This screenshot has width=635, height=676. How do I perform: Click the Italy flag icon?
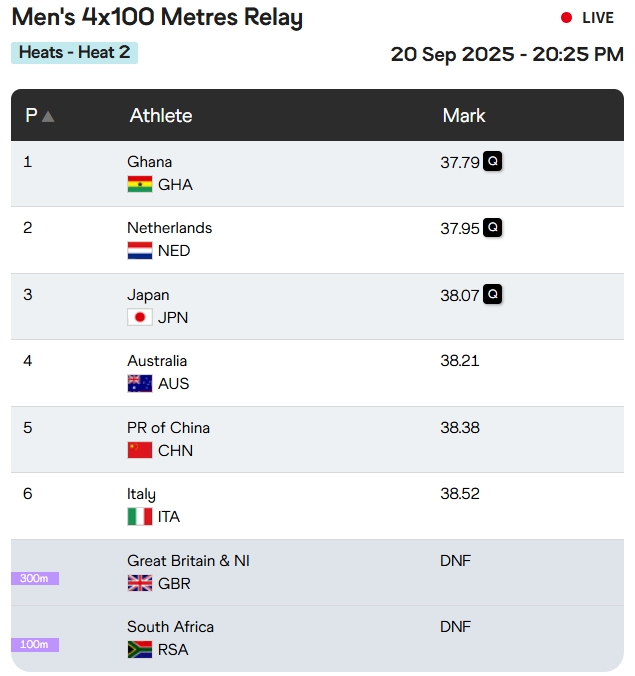click(139, 517)
